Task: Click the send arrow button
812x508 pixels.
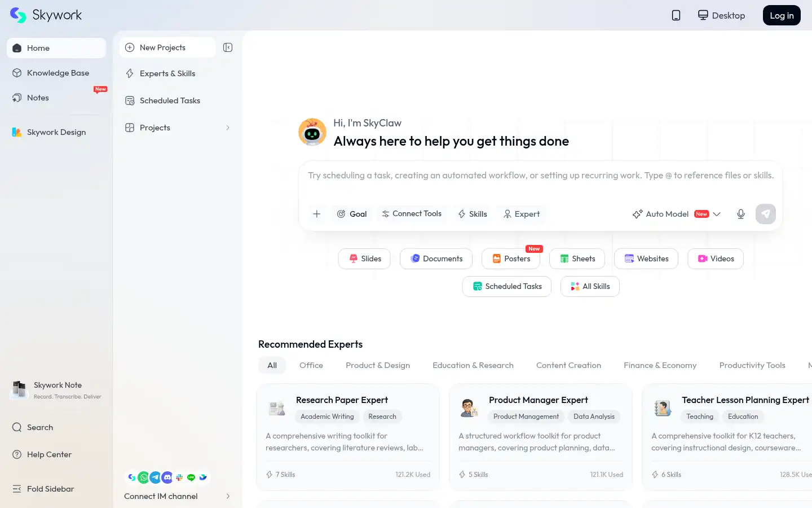Action: coord(766,214)
